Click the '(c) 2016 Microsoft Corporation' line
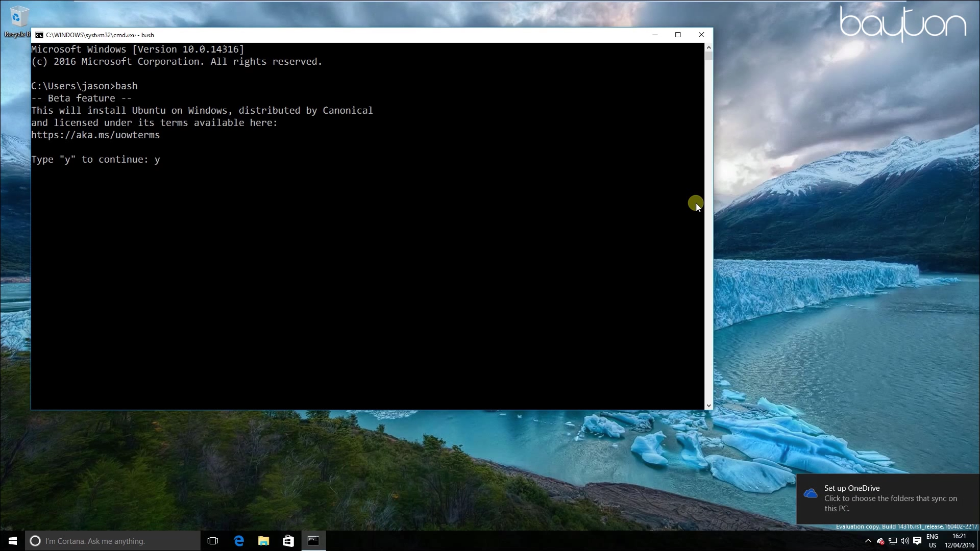The image size is (980, 551). pos(177,62)
